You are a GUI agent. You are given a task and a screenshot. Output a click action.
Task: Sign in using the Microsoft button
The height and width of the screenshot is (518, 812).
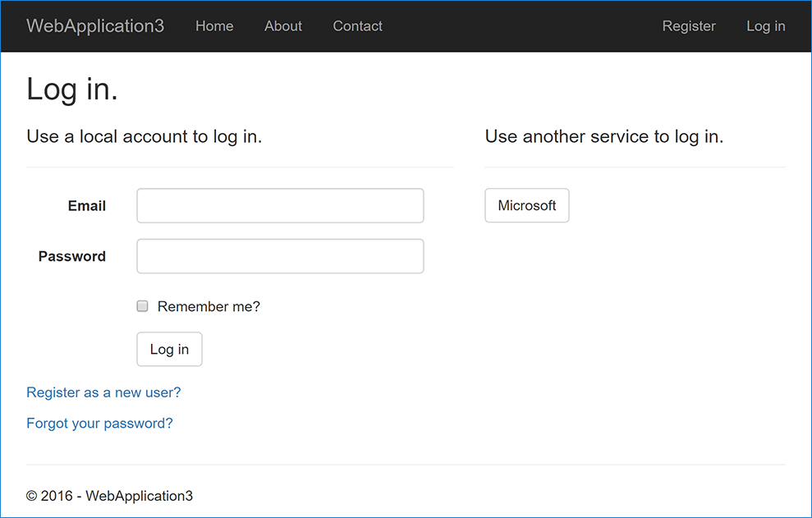click(x=526, y=205)
